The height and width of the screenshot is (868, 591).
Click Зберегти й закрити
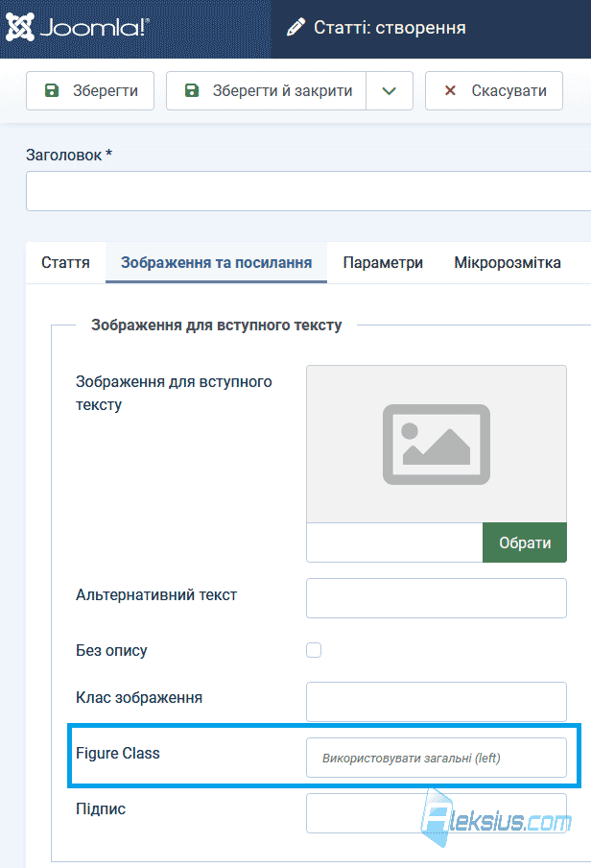pyautogui.click(x=266, y=91)
